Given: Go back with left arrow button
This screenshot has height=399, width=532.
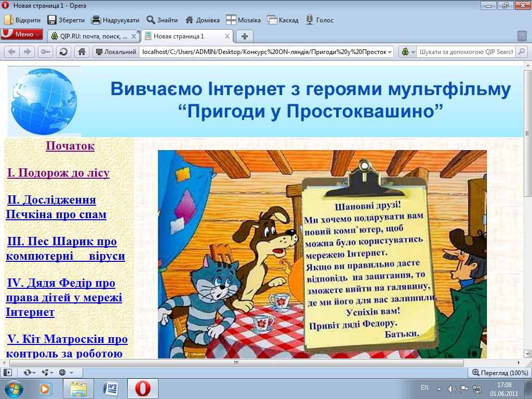Looking at the screenshot, I should 11,52.
